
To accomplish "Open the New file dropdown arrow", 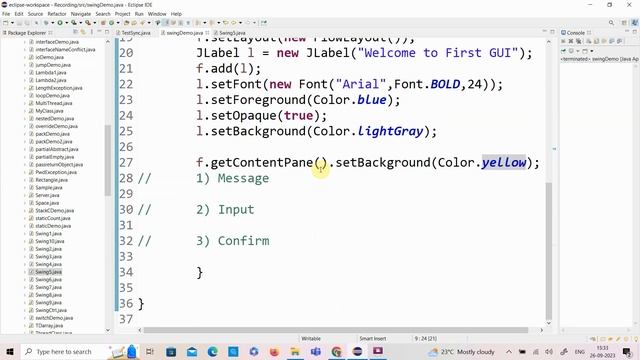I will pos(12,23).
